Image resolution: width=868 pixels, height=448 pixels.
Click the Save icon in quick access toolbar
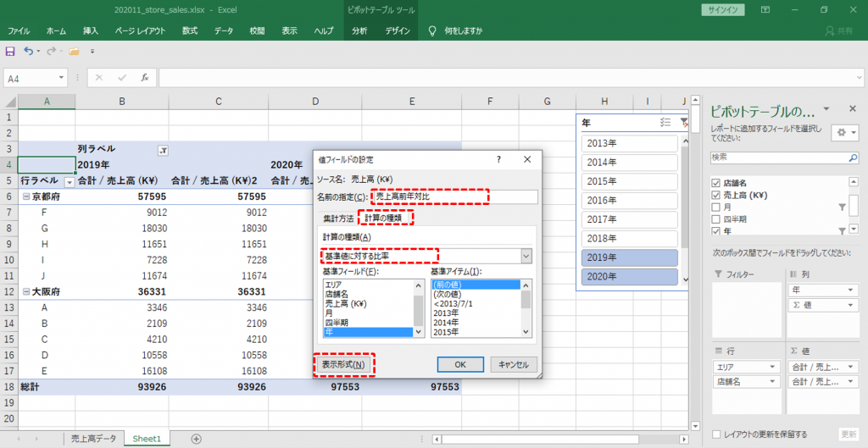point(10,51)
